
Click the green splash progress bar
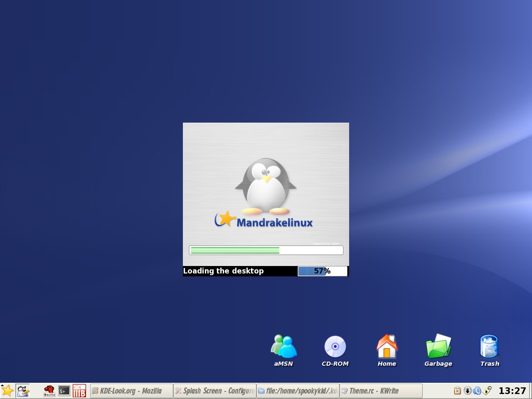point(266,250)
